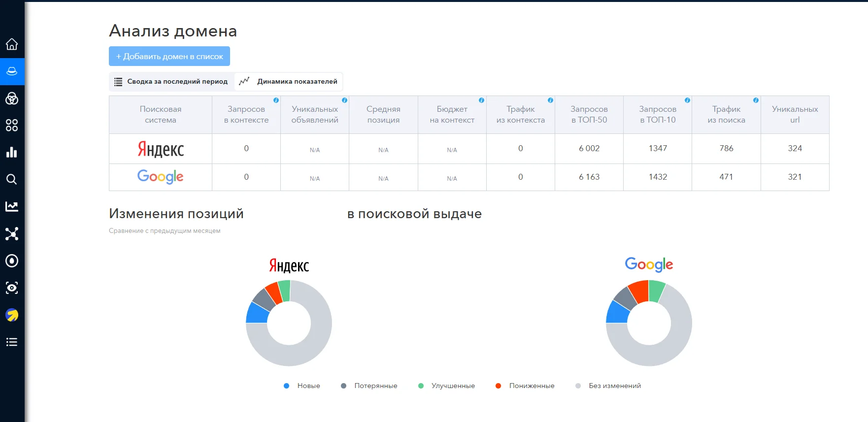Switch to Динамика показателей tab
The height and width of the screenshot is (422, 868).
pyautogui.click(x=289, y=82)
